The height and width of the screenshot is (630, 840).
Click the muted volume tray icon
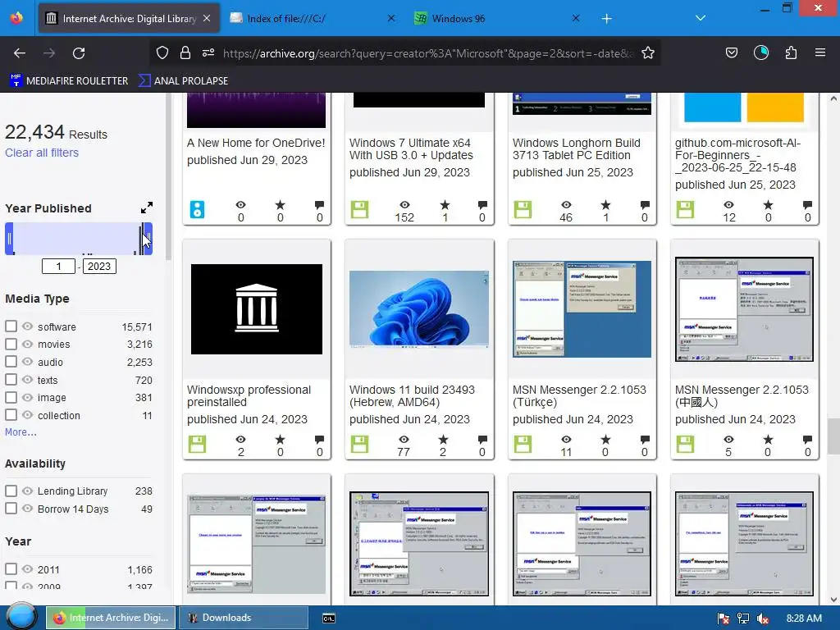[763, 619]
